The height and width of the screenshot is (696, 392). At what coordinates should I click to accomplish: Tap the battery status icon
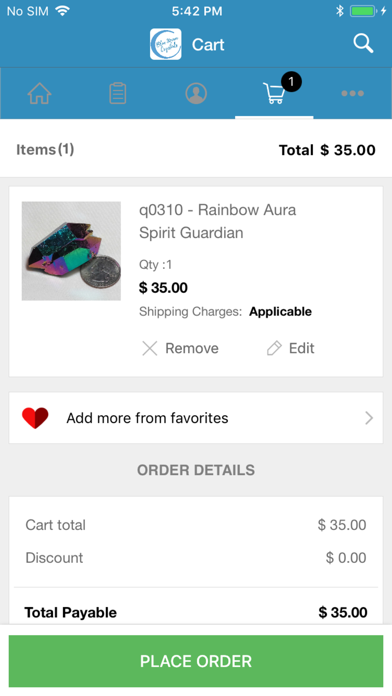pyautogui.click(x=363, y=11)
